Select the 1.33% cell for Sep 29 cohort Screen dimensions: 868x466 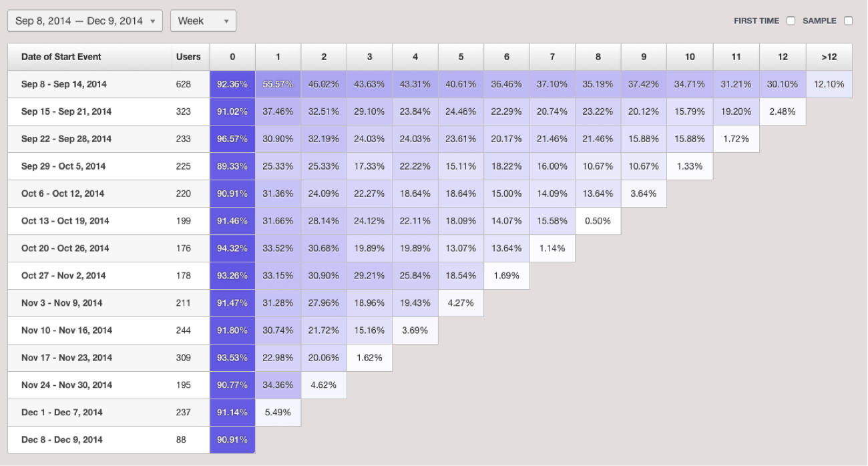(x=689, y=166)
